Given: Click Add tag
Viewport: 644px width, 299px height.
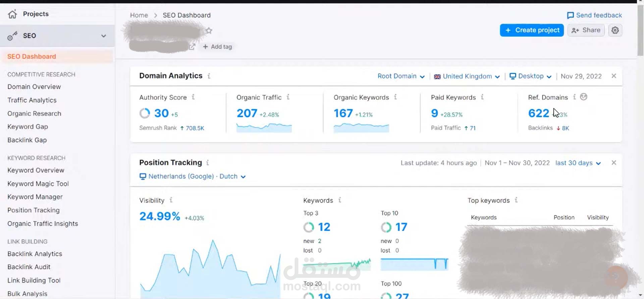Looking at the screenshot, I should pos(217,47).
